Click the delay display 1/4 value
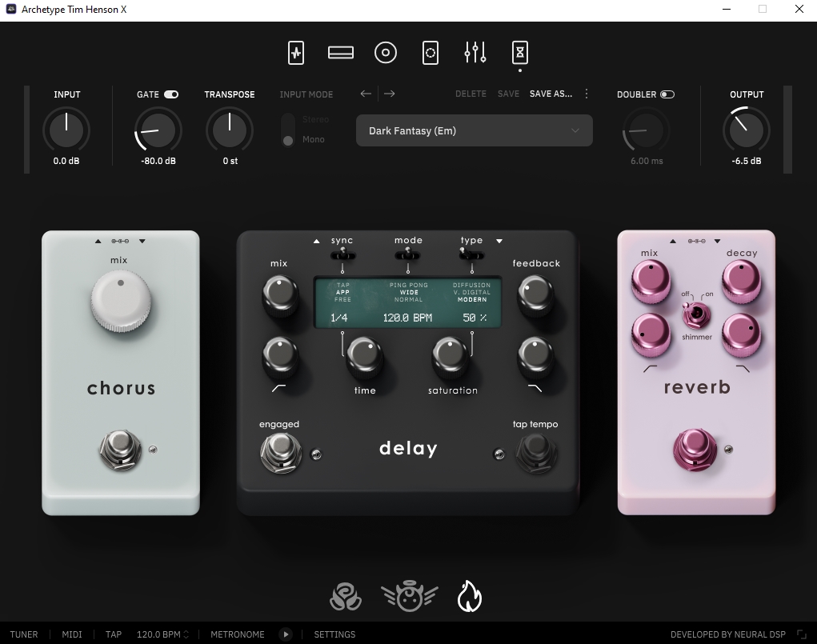 click(x=338, y=318)
